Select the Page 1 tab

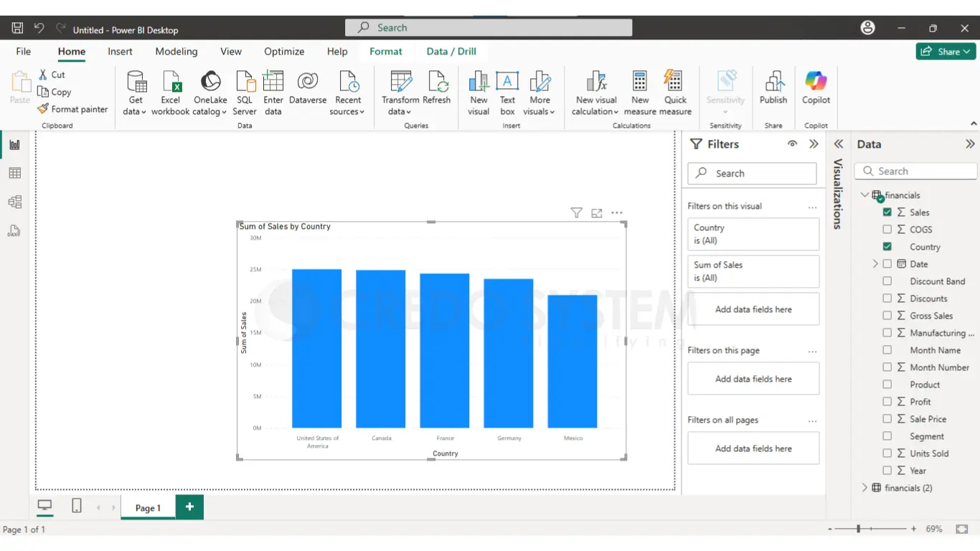(x=148, y=507)
